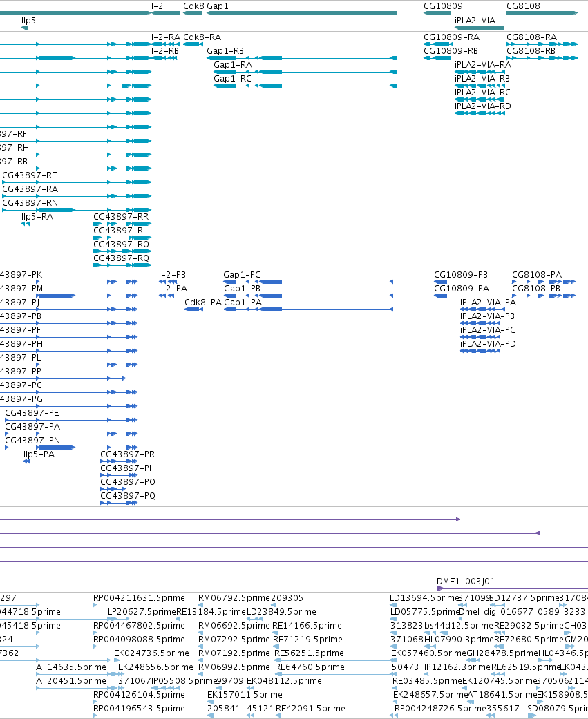Click the AT14635.5prime EST label

pos(71,667)
